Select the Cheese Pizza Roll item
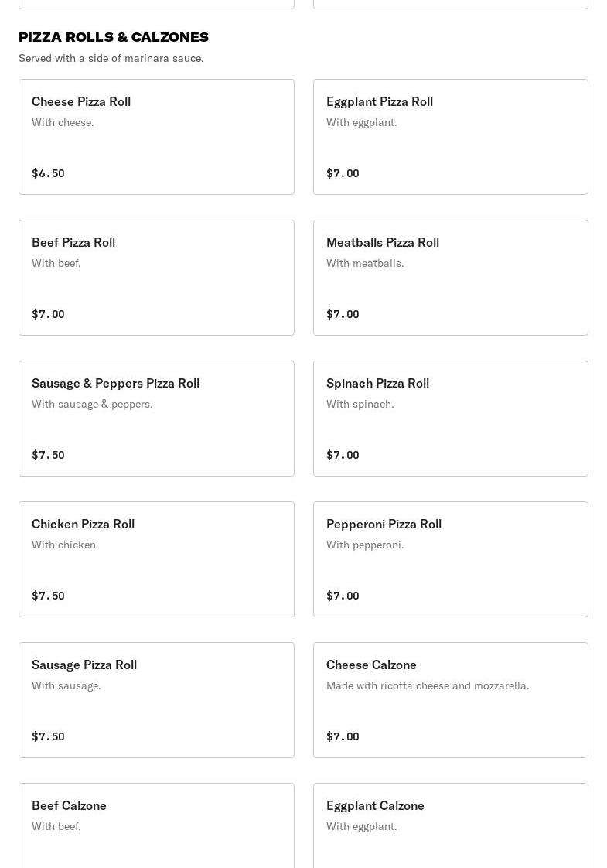The width and height of the screenshot is (607, 868). pos(156,137)
